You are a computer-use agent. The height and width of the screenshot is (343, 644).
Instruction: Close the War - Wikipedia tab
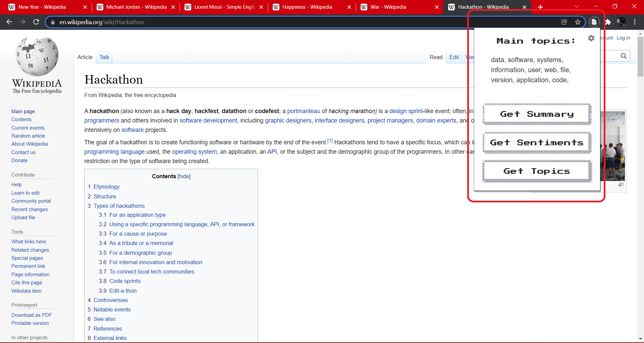click(x=437, y=7)
